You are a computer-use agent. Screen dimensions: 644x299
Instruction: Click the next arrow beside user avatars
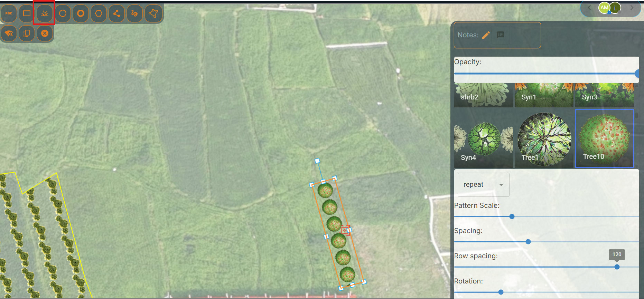[632, 8]
